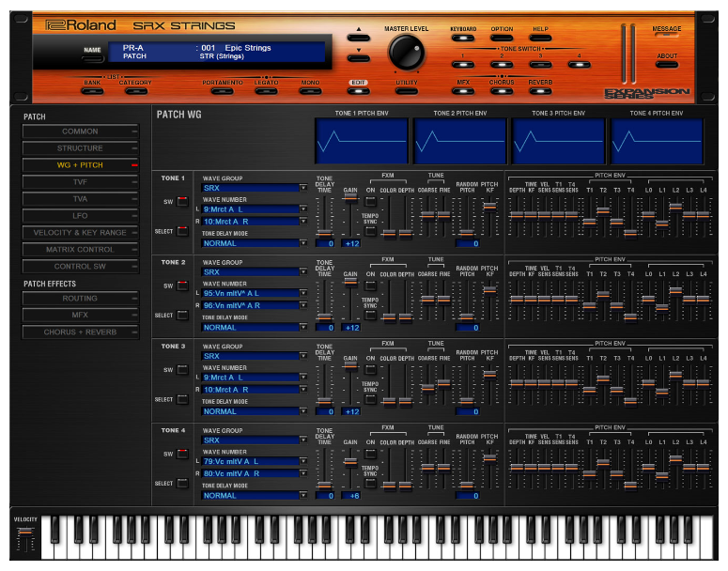728x571 pixels.
Task: Open Tone 1 Wave Number R dropdown
Action: (255, 222)
